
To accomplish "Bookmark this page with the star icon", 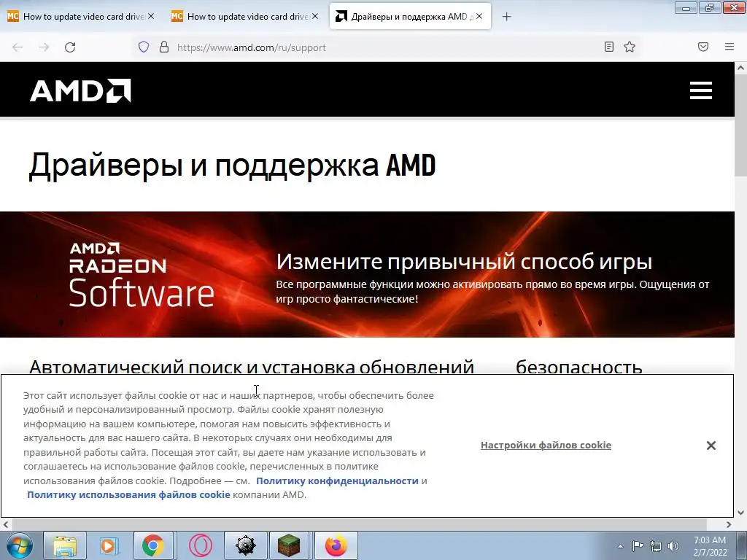I will coord(630,47).
